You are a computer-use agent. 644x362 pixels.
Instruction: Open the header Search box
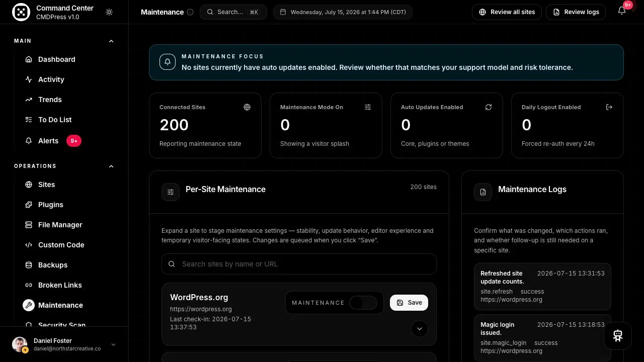click(232, 12)
